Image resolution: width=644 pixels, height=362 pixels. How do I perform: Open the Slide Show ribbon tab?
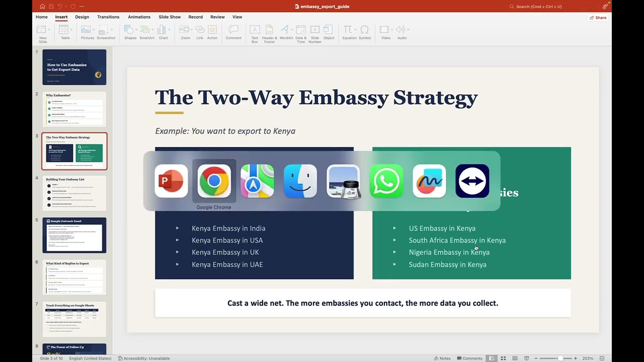coord(170,17)
